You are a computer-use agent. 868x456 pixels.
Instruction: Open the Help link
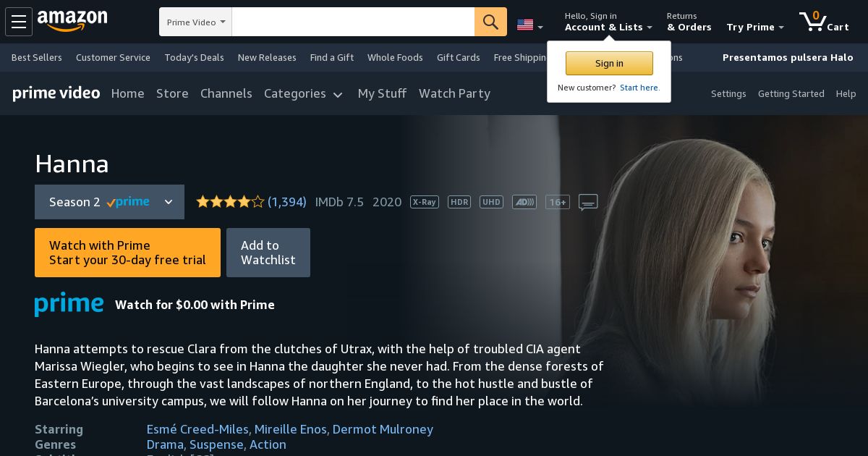click(846, 93)
